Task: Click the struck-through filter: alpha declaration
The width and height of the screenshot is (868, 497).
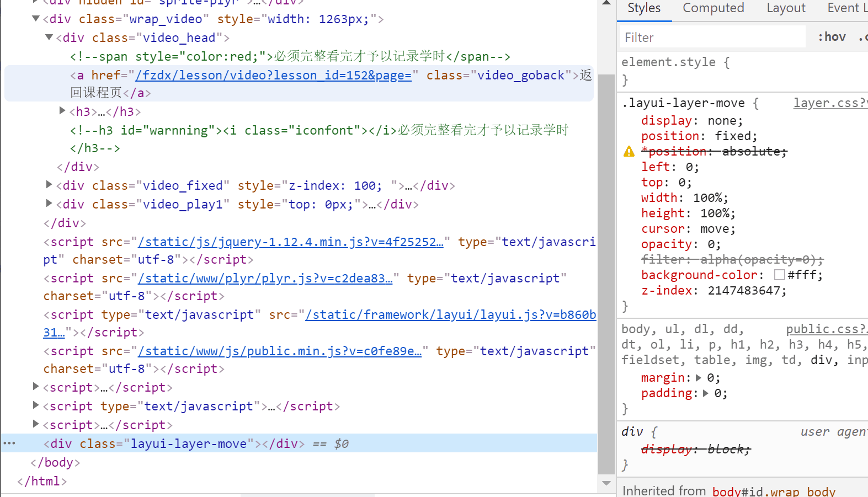Action: [732, 259]
